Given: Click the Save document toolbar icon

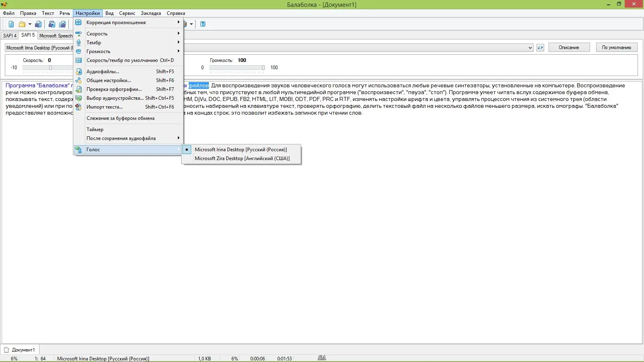Looking at the screenshot, I should pyautogui.click(x=38, y=24).
